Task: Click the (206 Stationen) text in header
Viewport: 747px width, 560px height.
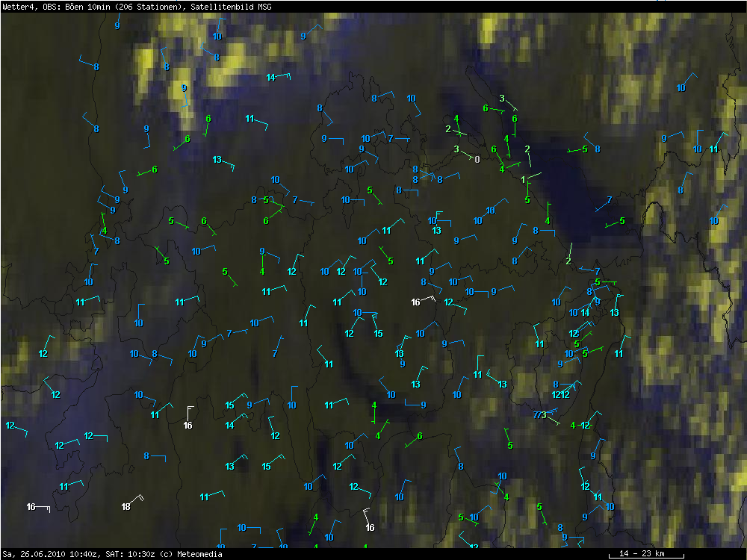Action: [147, 7]
